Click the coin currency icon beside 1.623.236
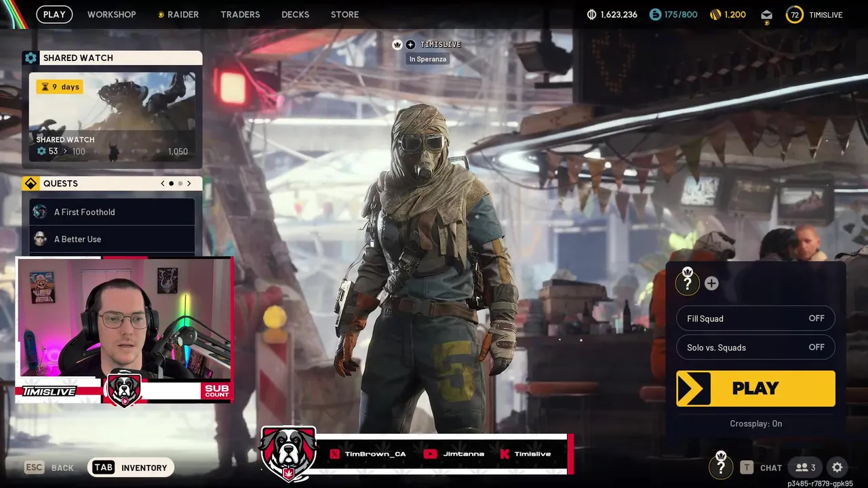Image resolution: width=868 pixels, height=488 pixels. [x=591, y=14]
